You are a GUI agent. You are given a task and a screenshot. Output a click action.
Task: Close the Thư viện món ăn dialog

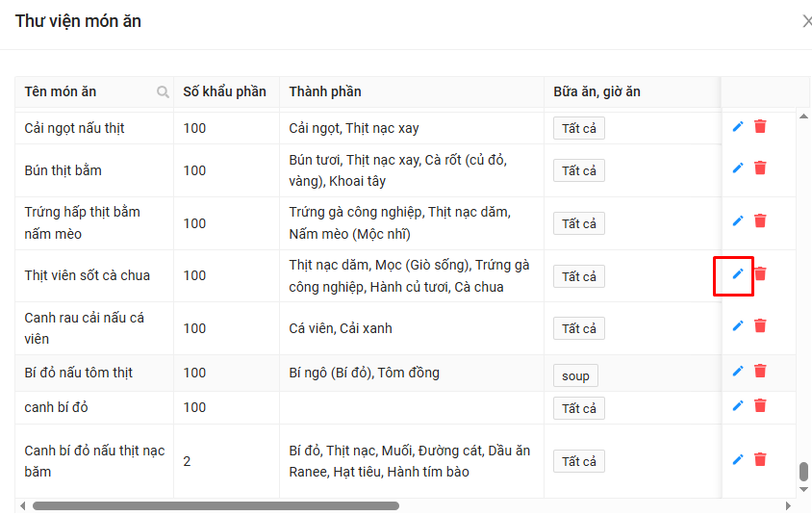pyautogui.click(x=806, y=21)
